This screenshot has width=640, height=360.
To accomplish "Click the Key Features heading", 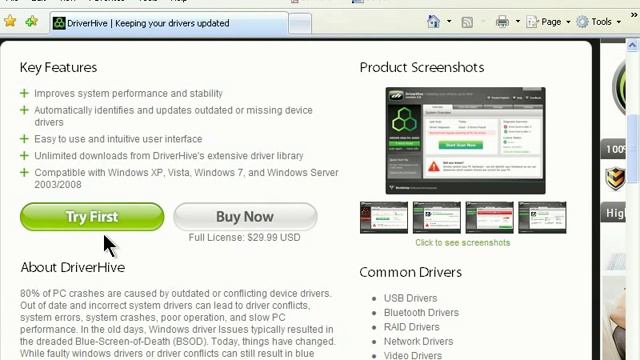I will click(58, 67).
